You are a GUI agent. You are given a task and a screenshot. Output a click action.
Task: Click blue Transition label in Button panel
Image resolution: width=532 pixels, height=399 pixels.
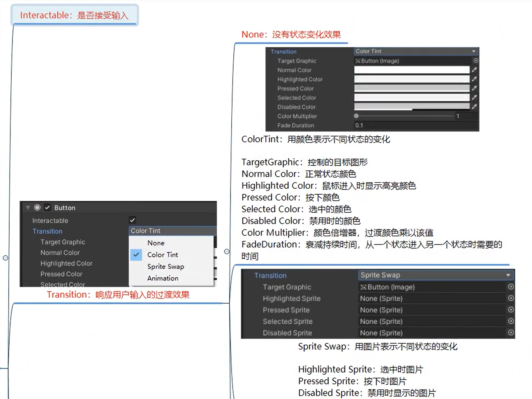pyautogui.click(x=47, y=231)
